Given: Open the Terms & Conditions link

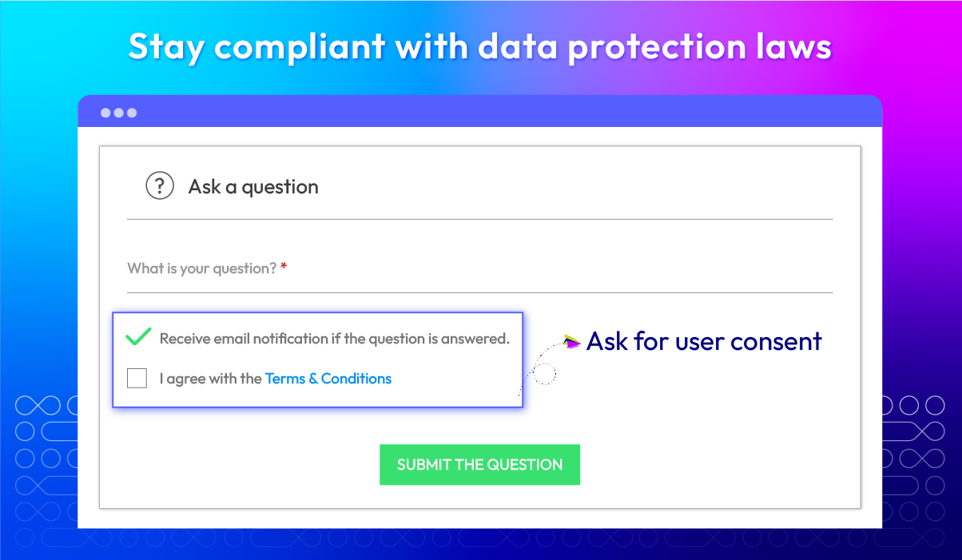Looking at the screenshot, I should click(x=328, y=379).
